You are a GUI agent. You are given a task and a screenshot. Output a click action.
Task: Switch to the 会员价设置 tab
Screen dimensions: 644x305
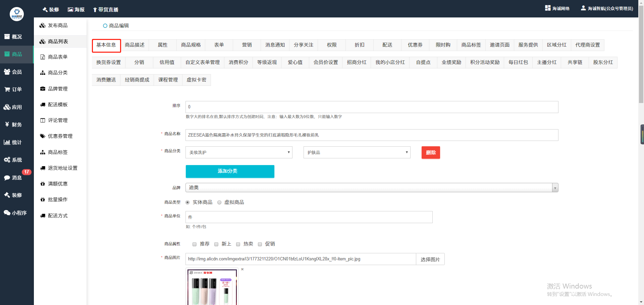[326, 62]
